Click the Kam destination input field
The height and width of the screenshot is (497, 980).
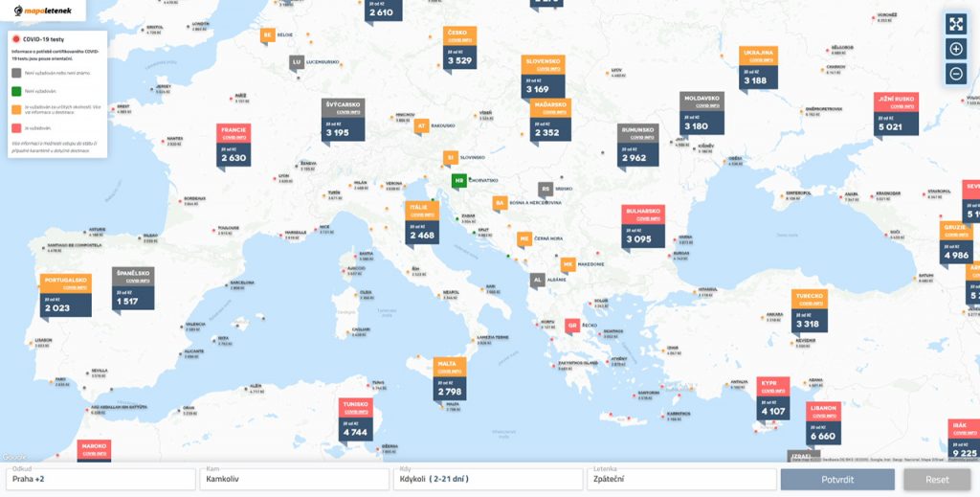click(293, 479)
